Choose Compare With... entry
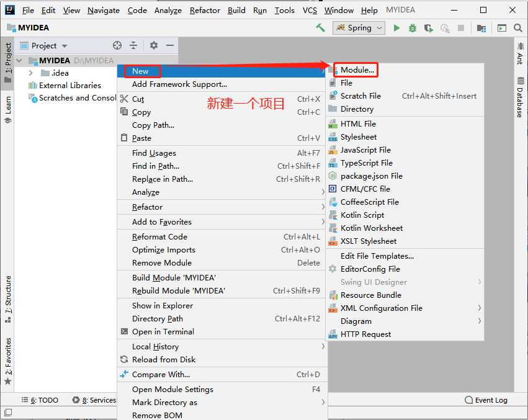Screen dimensions: 528x420 pyautogui.click(x=221, y=375)
